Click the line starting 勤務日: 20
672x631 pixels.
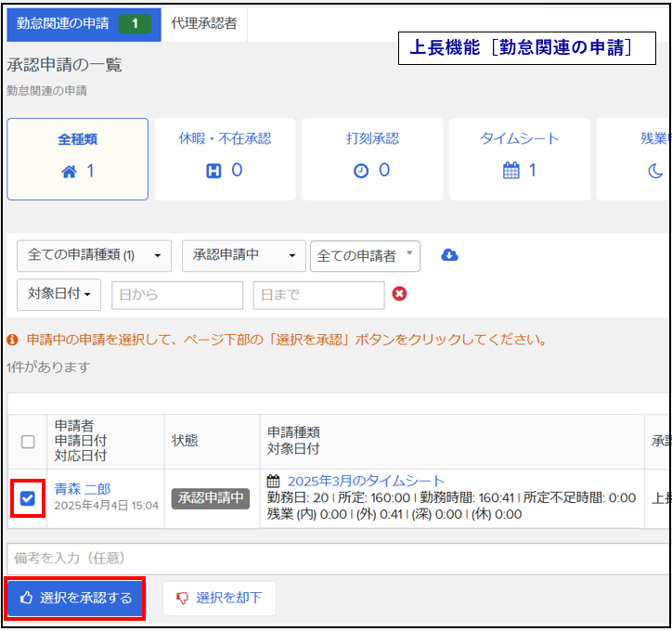click(x=451, y=497)
